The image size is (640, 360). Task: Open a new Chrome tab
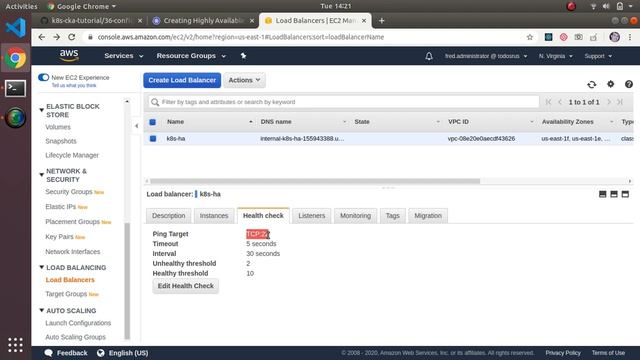tap(382, 20)
